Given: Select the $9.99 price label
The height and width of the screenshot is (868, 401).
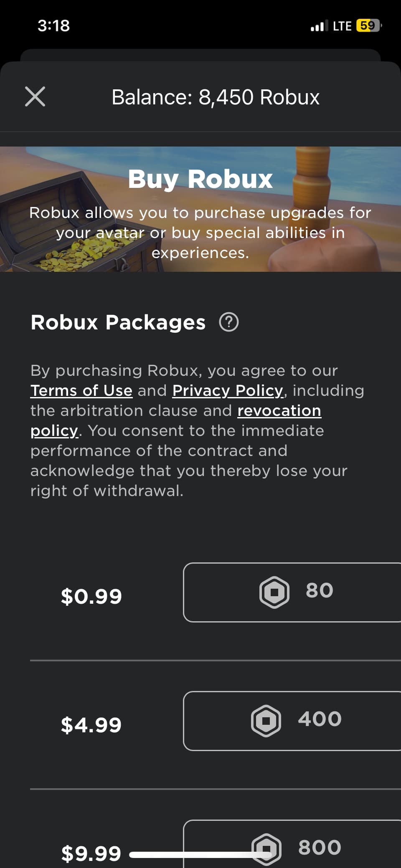Looking at the screenshot, I should 91,853.
